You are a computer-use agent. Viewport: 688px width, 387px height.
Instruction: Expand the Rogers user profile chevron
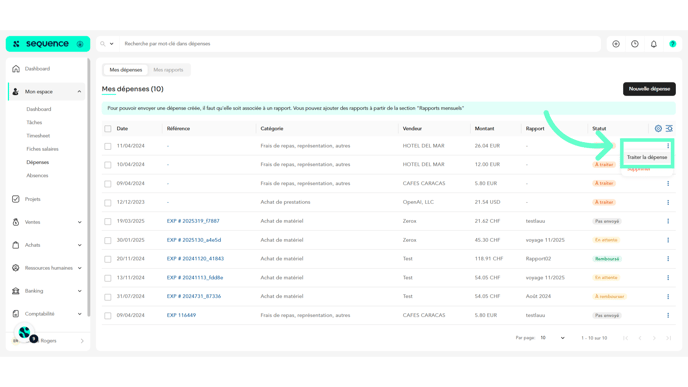point(82,341)
